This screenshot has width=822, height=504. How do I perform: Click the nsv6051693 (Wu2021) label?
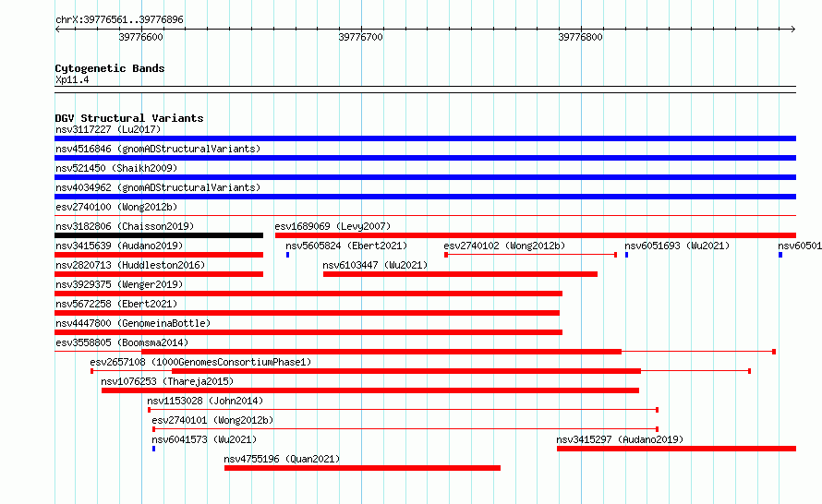tap(677, 246)
